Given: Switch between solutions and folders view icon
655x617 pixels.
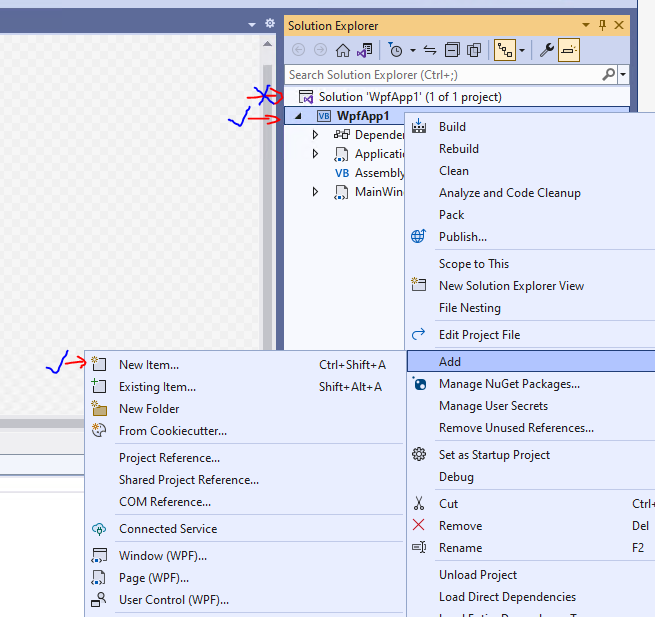Looking at the screenshot, I should 365,50.
